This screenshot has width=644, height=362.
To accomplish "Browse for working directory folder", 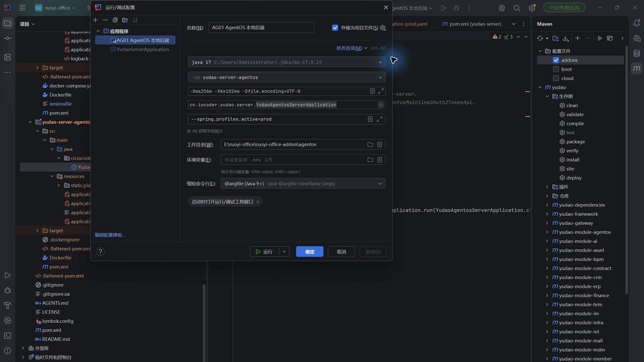I will click(370, 144).
